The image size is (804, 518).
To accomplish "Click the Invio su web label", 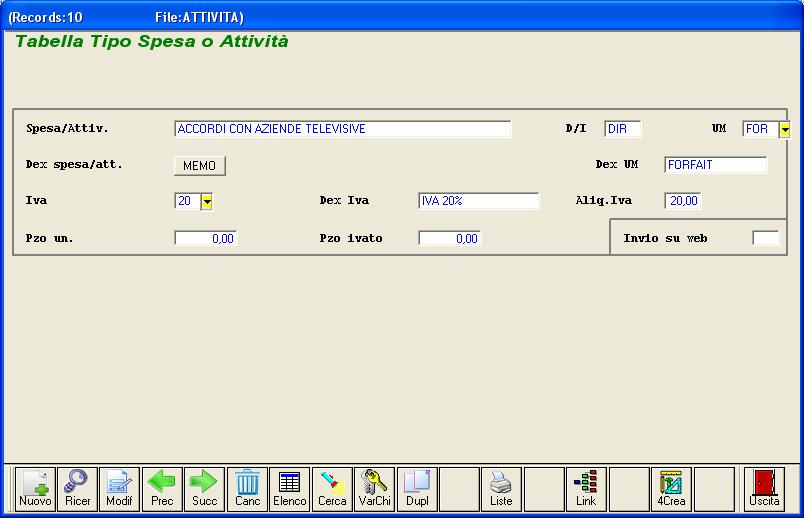I will (666, 238).
